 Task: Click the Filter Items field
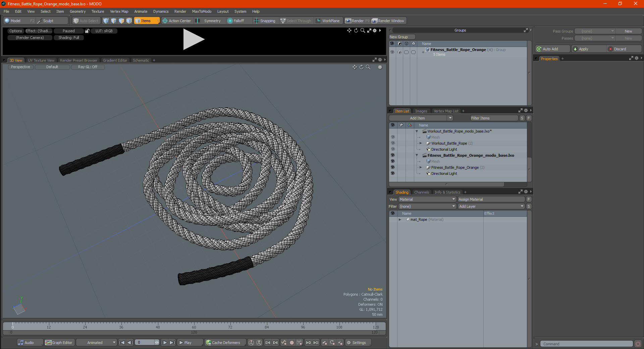click(x=494, y=118)
